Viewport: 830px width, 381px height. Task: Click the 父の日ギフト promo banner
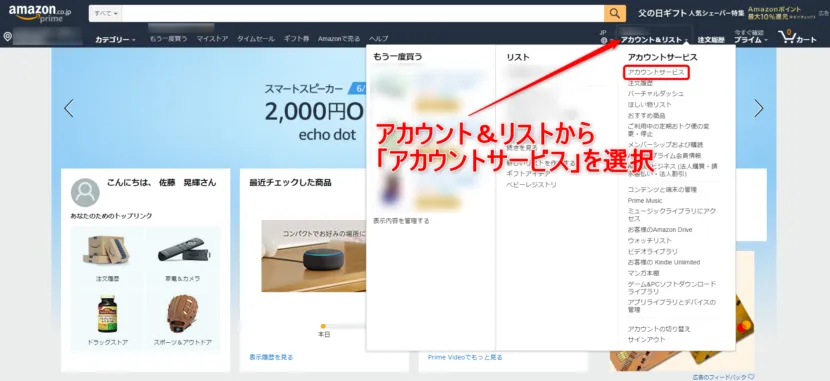tap(691, 13)
